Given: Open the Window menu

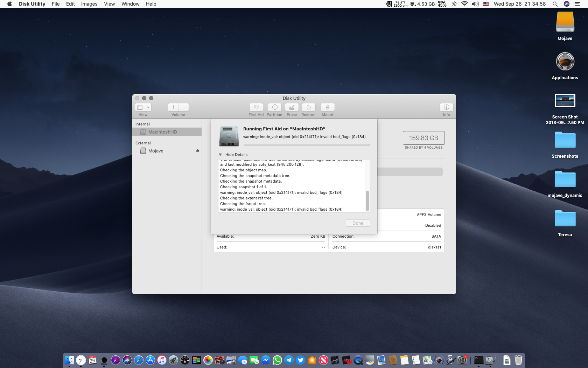Looking at the screenshot, I should coord(130,4).
